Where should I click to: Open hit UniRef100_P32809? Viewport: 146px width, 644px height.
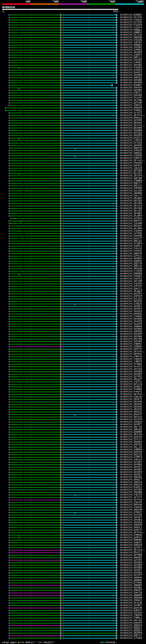131,25
